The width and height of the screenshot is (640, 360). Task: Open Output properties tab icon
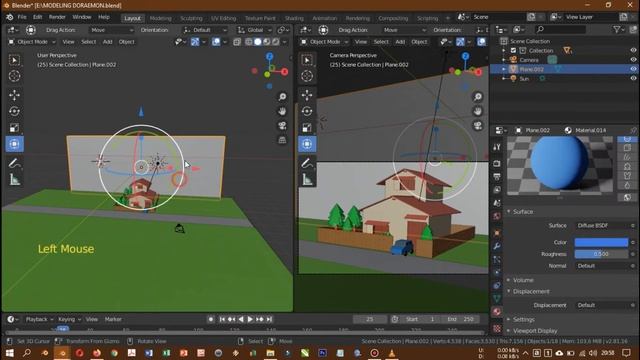pos(497,177)
